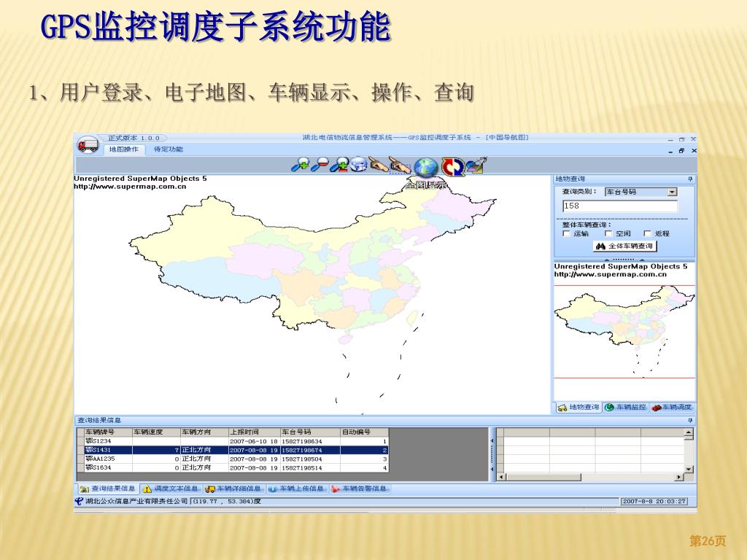747x560 pixels.
Task: Select the second pointing hand tool
Action: tap(399, 166)
